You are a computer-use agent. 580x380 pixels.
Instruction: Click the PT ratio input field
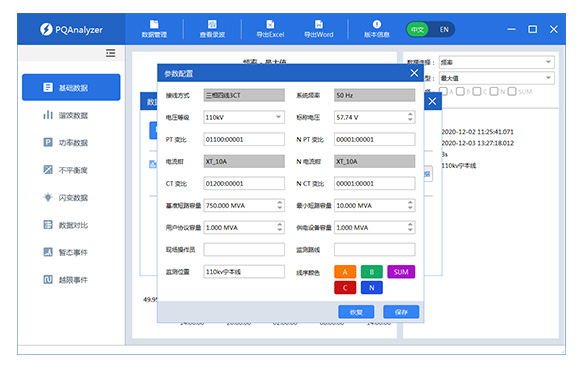click(x=244, y=139)
